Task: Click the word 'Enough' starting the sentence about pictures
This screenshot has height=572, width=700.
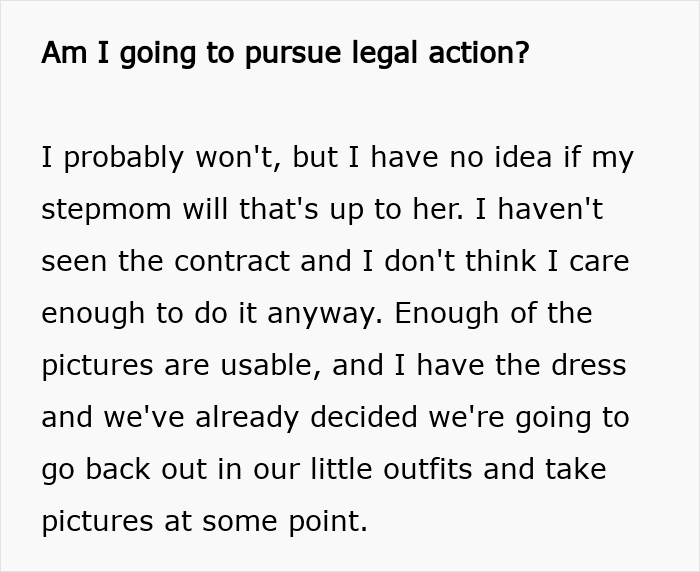Action: [x=446, y=314]
